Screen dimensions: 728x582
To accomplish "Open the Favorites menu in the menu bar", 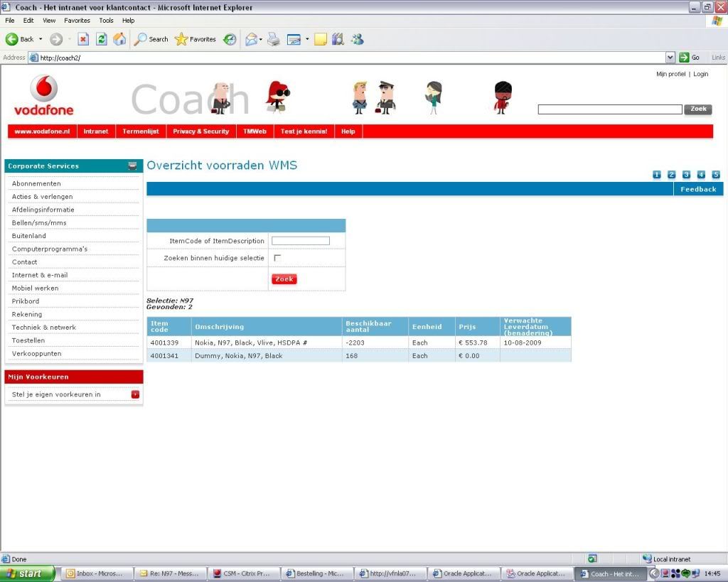I will [77, 21].
